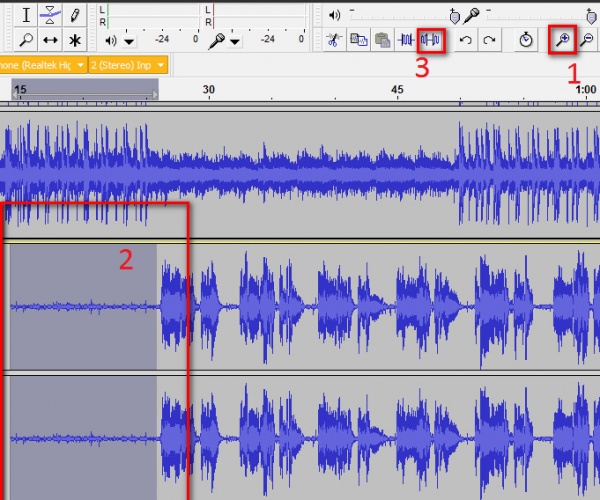Click the playback volume slider handle
Image resolution: width=600 pixels, height=500 pixels.
(456, 16)
